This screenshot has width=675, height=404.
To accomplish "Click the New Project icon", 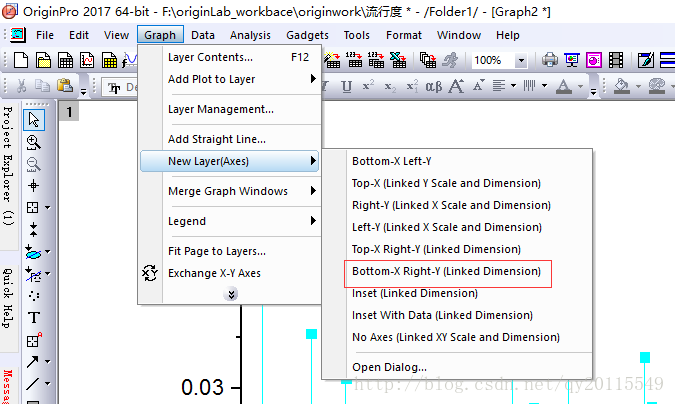I will [x=21, y=60].
